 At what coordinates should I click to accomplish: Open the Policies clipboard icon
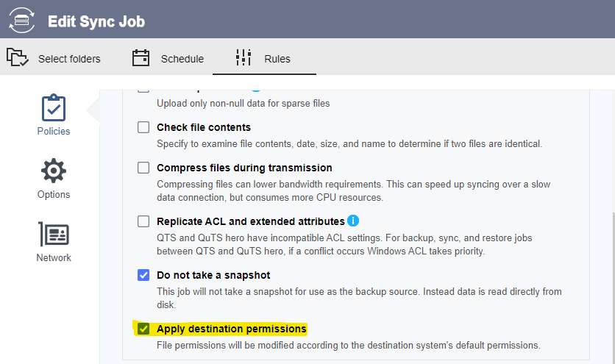coord(54,108)
